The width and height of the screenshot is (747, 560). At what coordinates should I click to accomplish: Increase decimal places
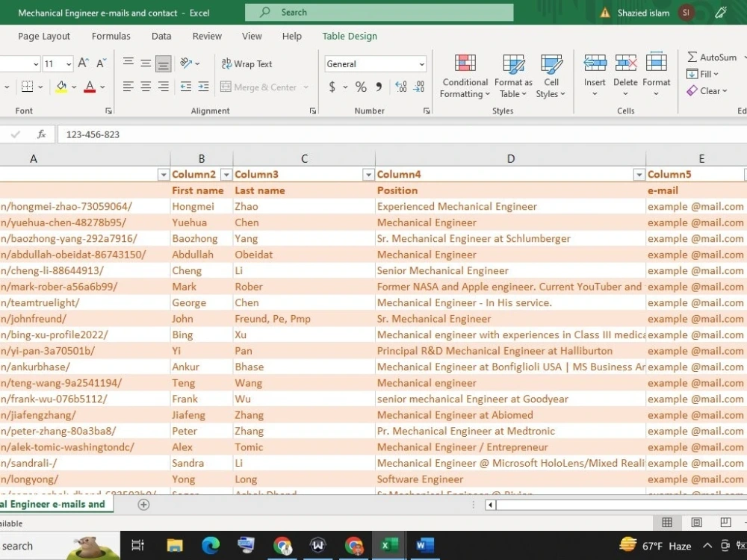pyautogui.click(x=400, y=87)
